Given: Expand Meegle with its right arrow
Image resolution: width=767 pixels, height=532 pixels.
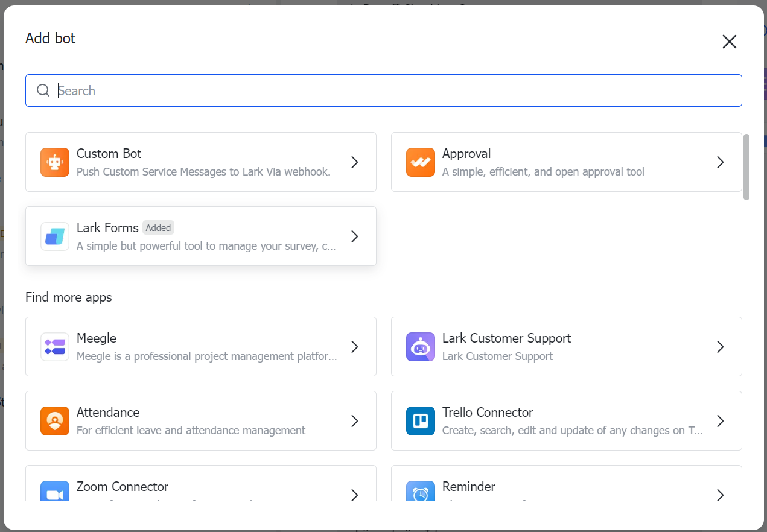Looking at the screenshot, I should coord(355,347).
